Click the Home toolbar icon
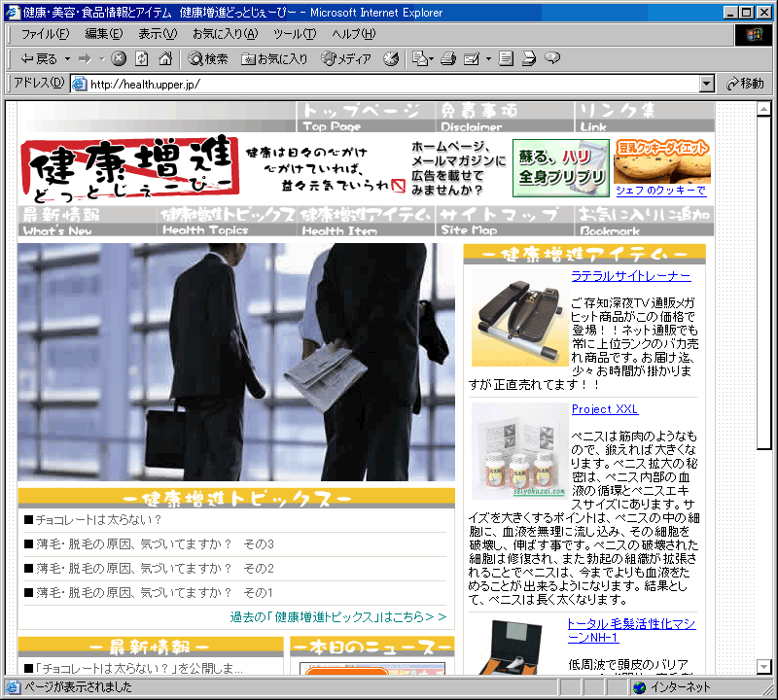 click(165, 59)
